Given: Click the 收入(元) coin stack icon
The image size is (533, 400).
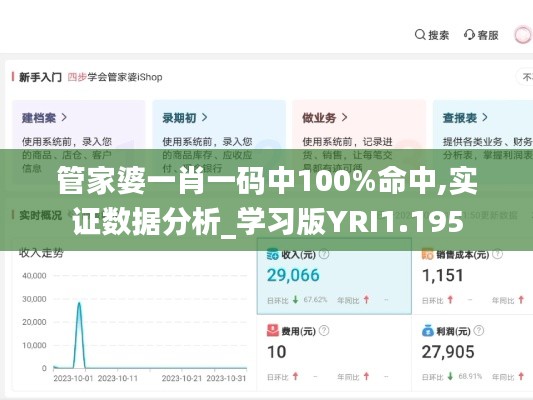Looking at the screenshot, I should (x=273, y=254).
